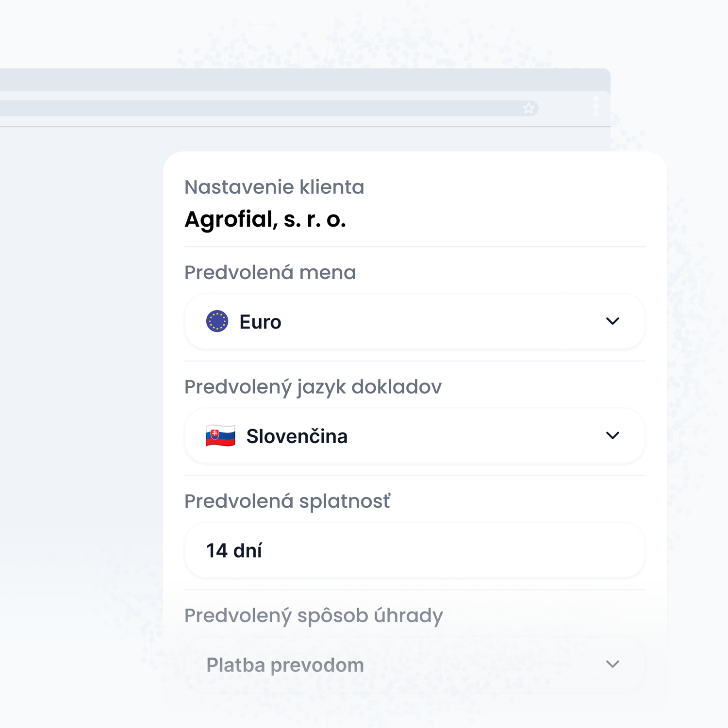This screenshot has height=728, width=728.
Task: Select the Euro currency option
Action: pos(260,321)
